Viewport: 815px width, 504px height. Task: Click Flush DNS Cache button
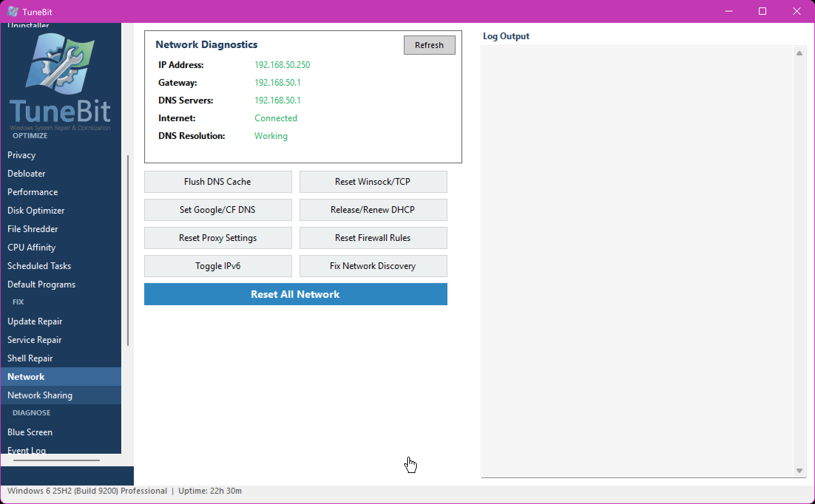click(218, 182)
